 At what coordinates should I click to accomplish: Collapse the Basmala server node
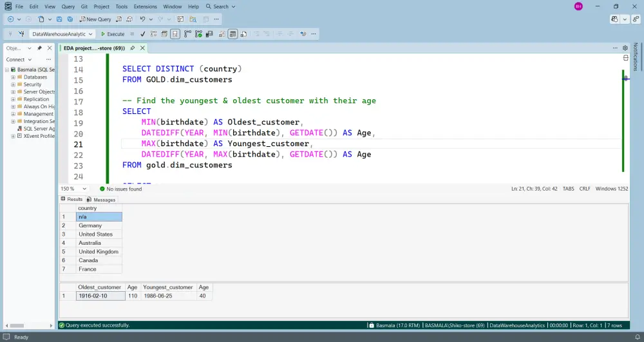7,70
